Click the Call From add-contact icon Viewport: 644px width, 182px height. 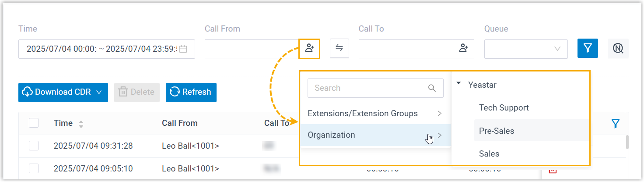click(310, 48)
